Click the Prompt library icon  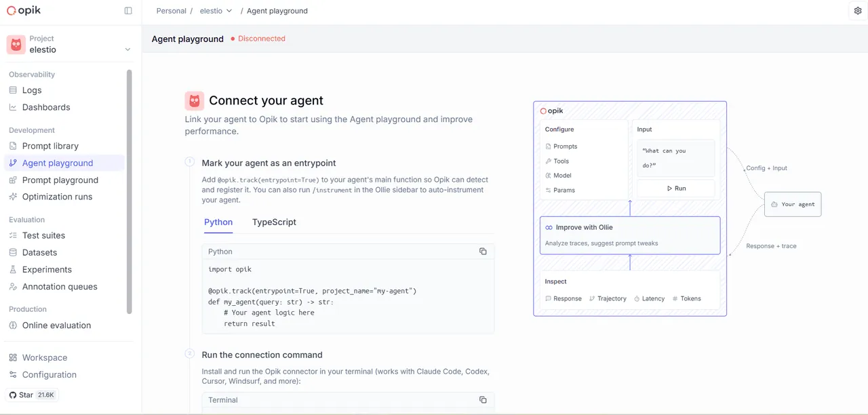(x=13, y=146)
